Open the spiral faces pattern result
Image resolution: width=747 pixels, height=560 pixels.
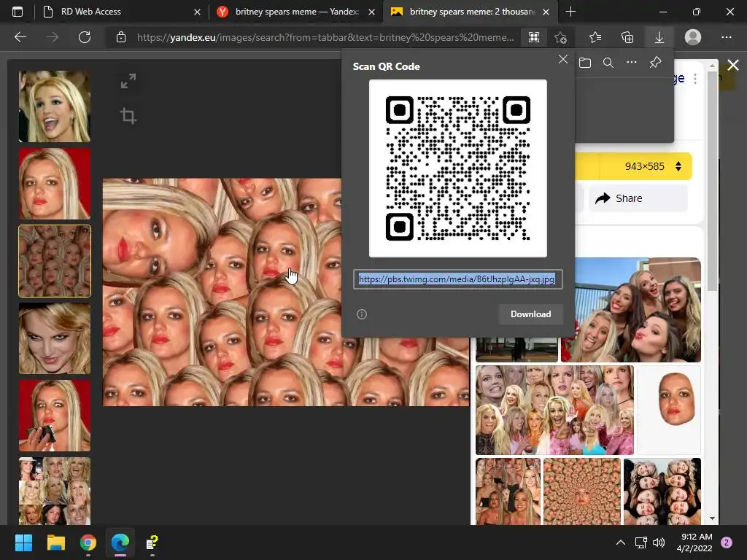[x=581, y=491]
